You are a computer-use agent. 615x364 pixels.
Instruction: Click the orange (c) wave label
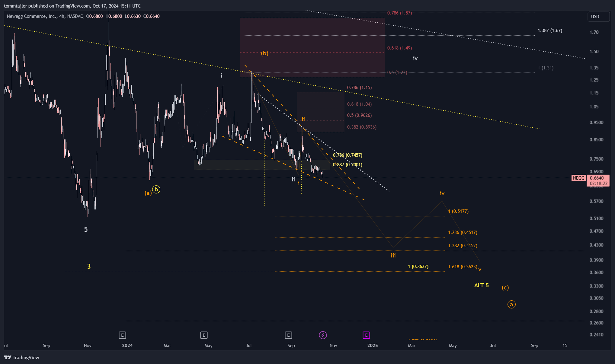tap(505, 288)
